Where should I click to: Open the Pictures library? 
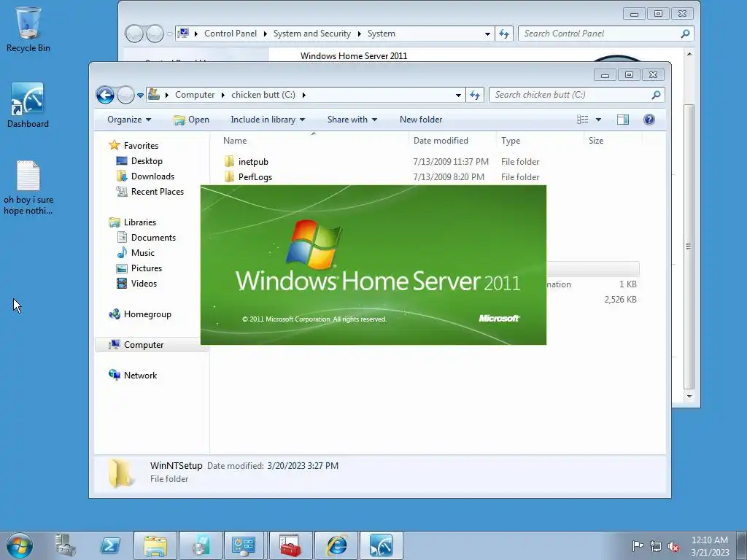[146, 268]
